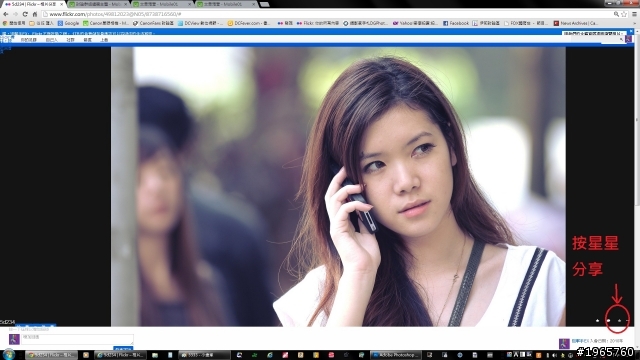Open the DCFever.com bookmark
640x360 pixels.
249,23
